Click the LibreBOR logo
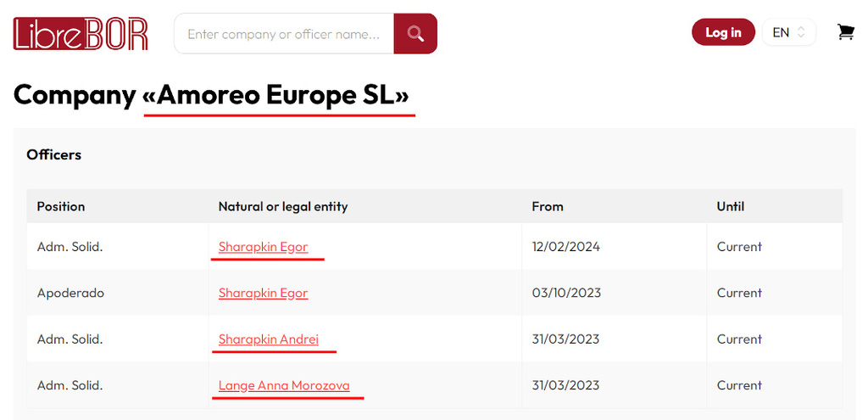Viewport: 868px width, 420px height. [81, 34]
